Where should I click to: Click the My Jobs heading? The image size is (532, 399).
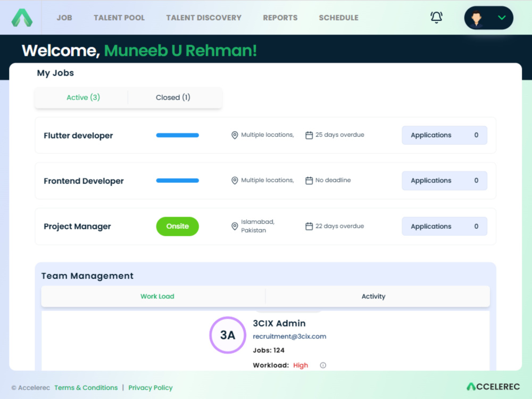[x=55, y=73]
